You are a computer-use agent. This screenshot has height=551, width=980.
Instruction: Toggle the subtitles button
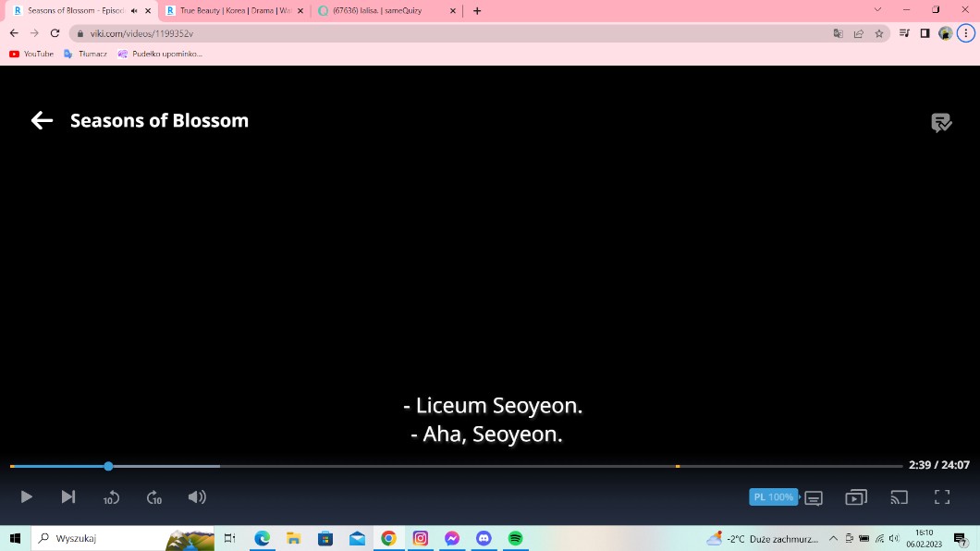coord(814,497)
